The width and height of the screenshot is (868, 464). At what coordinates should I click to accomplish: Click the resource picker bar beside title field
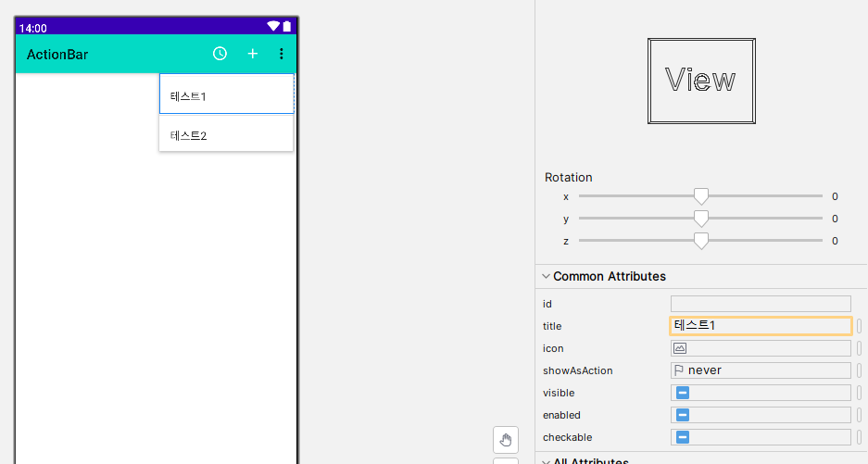click(859, 326)
